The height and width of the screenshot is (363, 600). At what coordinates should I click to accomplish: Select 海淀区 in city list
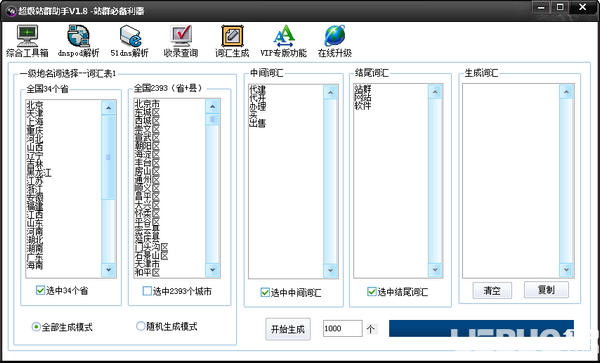[x=147, y=154]
